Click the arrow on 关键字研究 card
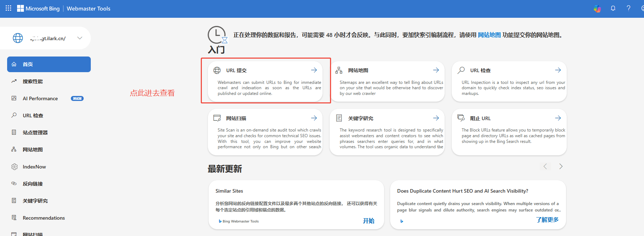The height and width of the screenshot is (236, 644). (436, 118)
